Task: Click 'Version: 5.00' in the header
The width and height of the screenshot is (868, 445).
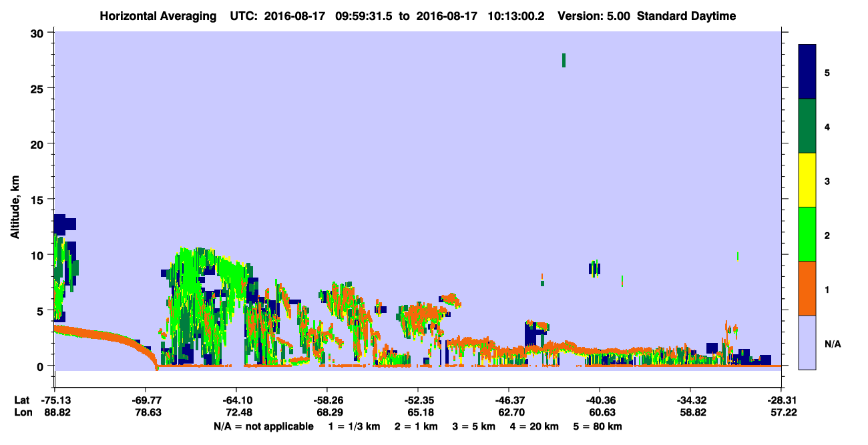Action: click(593, 16)
